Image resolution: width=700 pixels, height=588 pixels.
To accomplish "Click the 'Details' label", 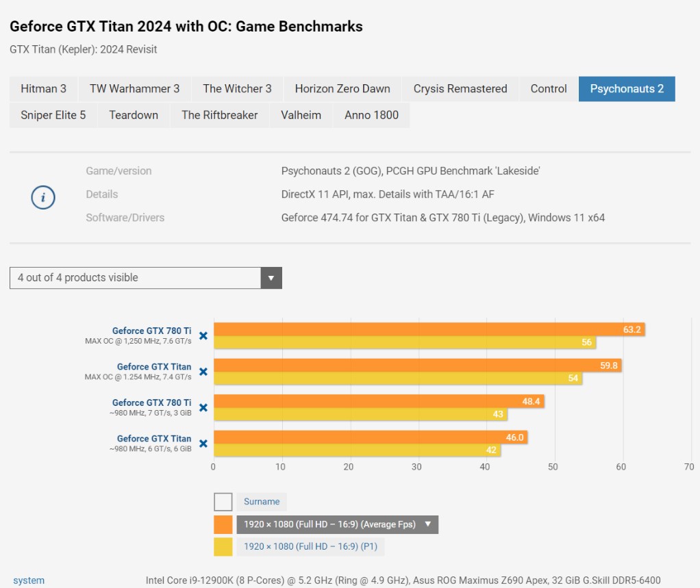I will (102, 194).
